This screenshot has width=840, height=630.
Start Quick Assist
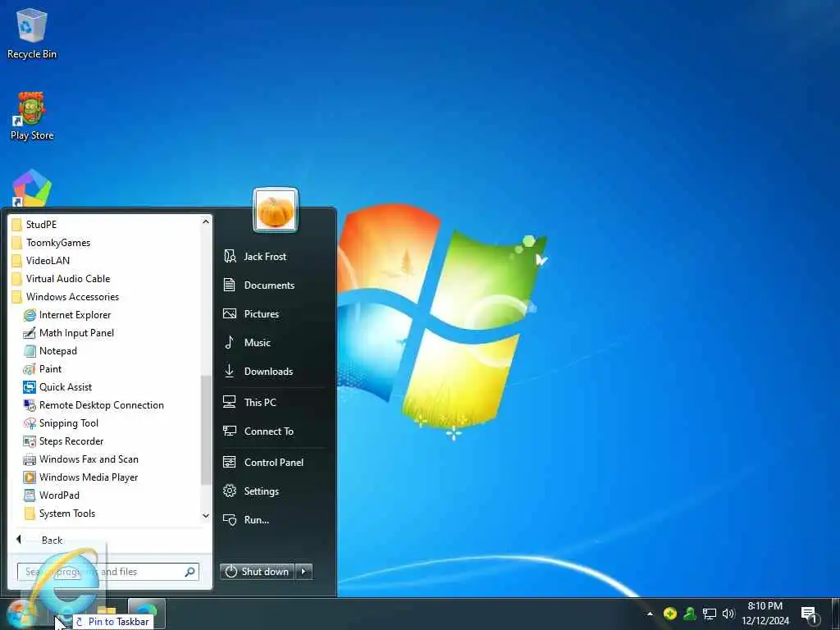[x=57, y=387]
